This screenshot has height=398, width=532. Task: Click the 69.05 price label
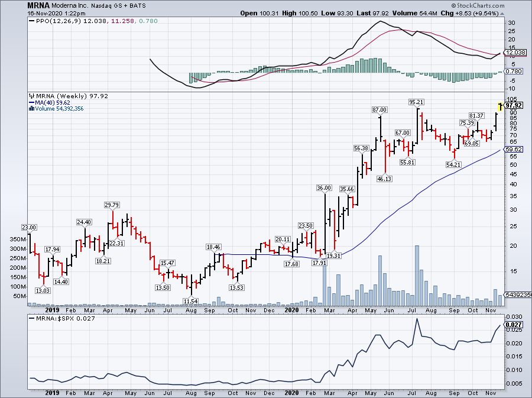tap(472, 144)
